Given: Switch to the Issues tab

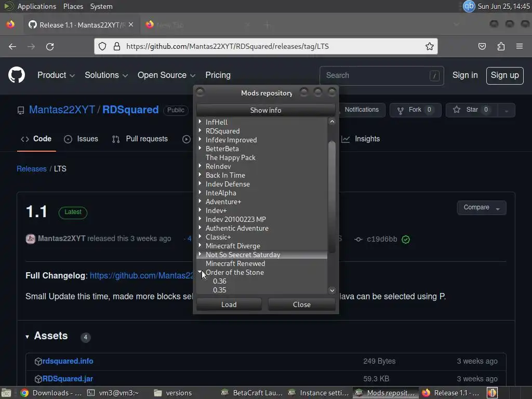Looking at the screenshot, I should click(81, 139).
